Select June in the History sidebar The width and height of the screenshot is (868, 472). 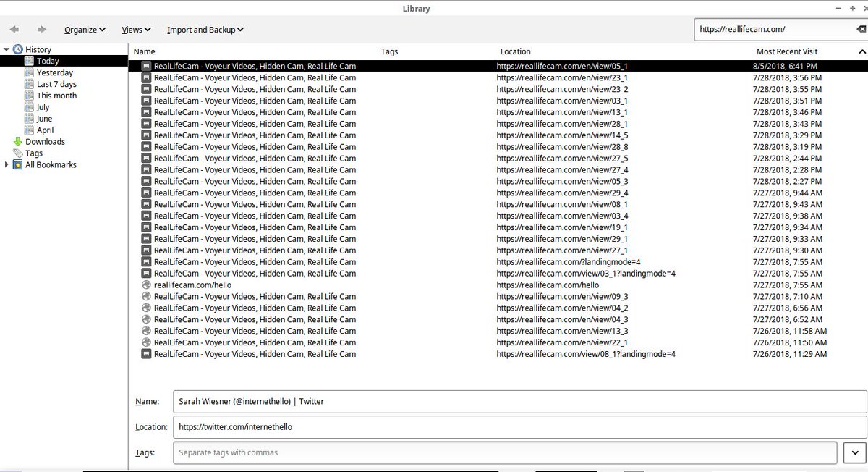[x=44, y=119]
